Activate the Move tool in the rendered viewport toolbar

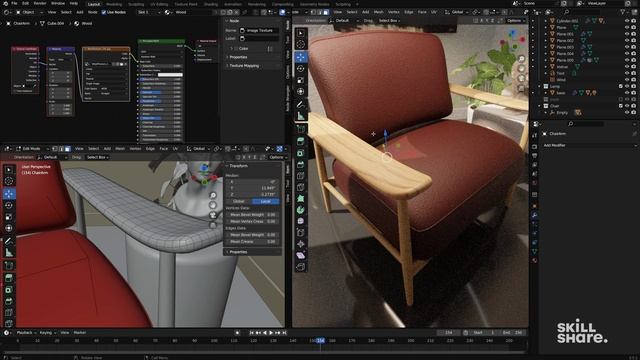tap(301, 57)
